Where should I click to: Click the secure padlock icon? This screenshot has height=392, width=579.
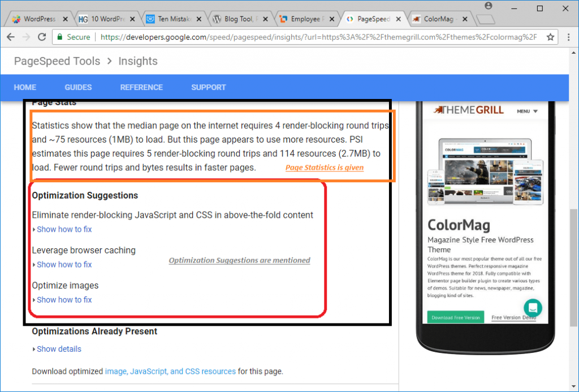pos(60,37)
